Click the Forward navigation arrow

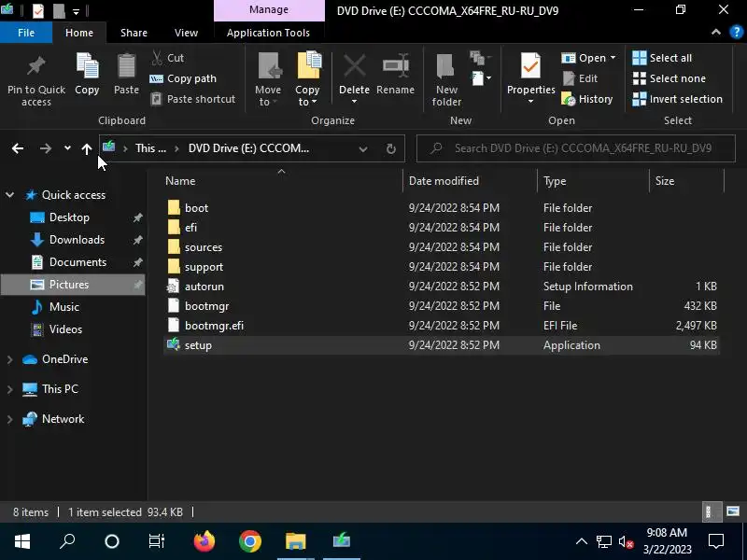tap(45, 148)
